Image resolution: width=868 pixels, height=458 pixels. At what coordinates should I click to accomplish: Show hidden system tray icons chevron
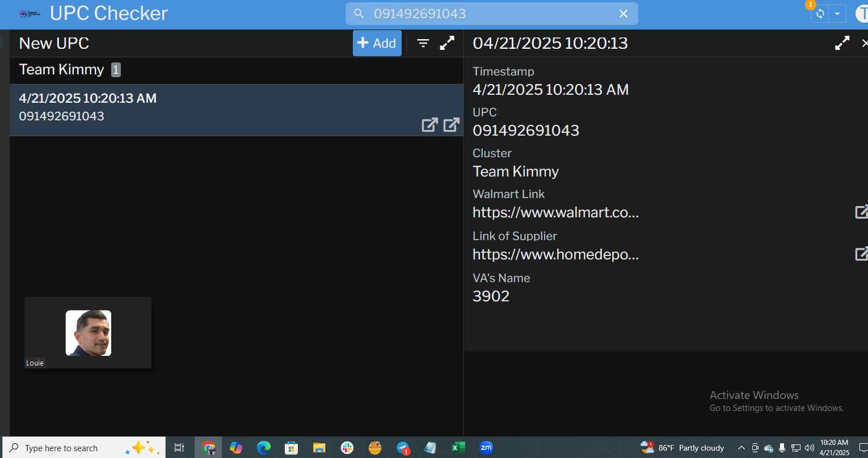[741, 448]
